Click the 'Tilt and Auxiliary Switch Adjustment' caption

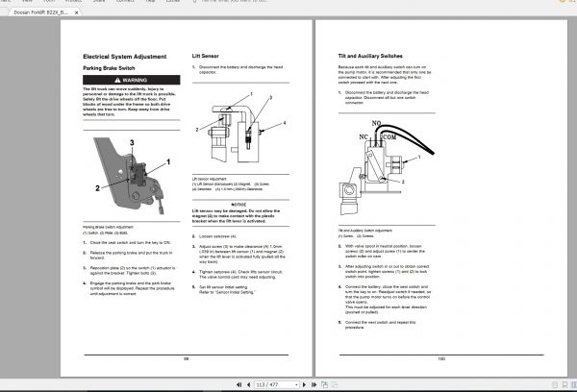365,231
